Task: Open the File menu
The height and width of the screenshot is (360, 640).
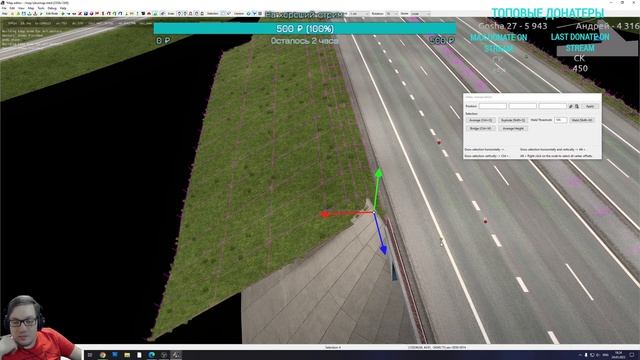Action: point(4,8)
